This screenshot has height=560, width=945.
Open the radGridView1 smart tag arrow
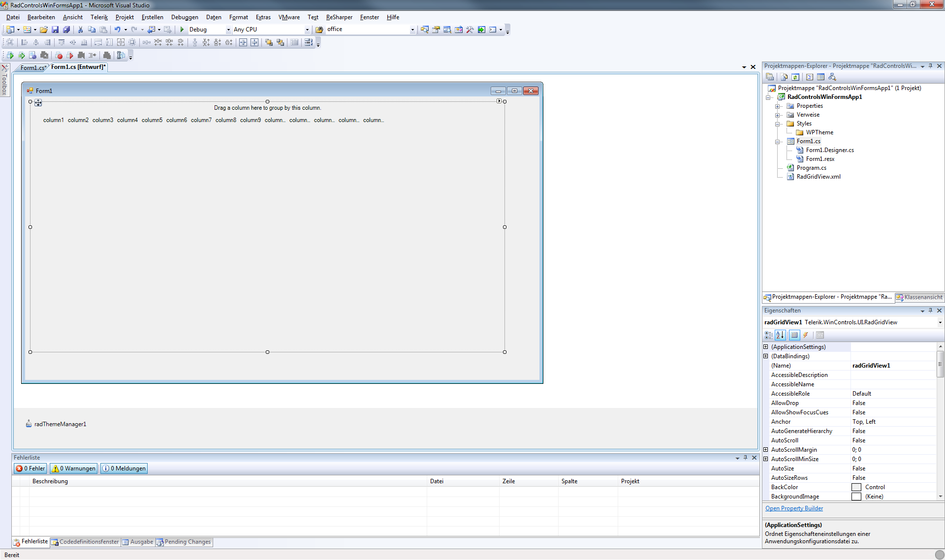coord(499,101)
